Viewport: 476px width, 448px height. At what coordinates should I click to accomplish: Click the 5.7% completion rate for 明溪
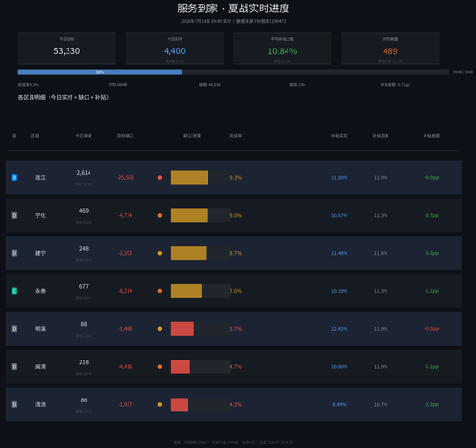(236, 329)
